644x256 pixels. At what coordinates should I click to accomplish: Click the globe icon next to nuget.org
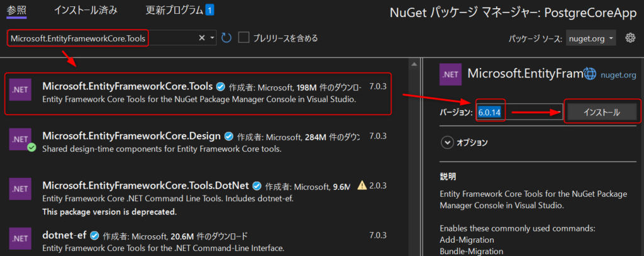coord(590,74)
